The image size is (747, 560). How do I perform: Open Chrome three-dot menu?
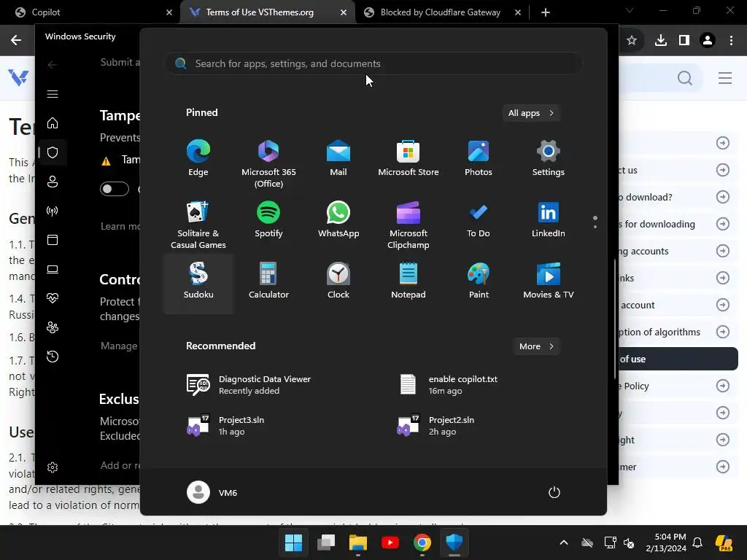point(731,41)
